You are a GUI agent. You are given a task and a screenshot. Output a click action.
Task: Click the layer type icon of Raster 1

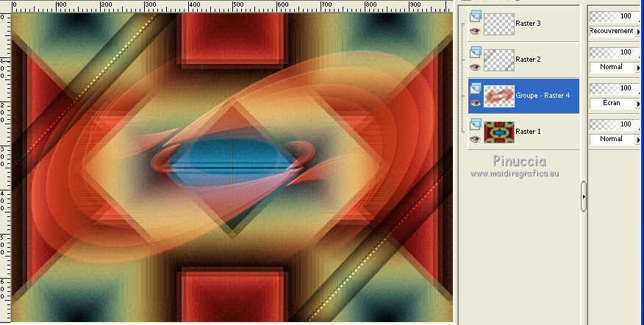tap(476, 124)
